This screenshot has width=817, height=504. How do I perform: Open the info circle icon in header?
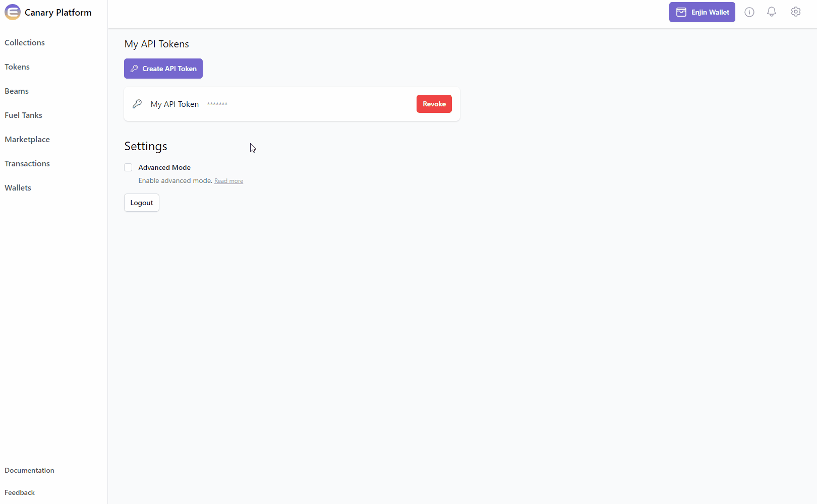coord(749,12)
